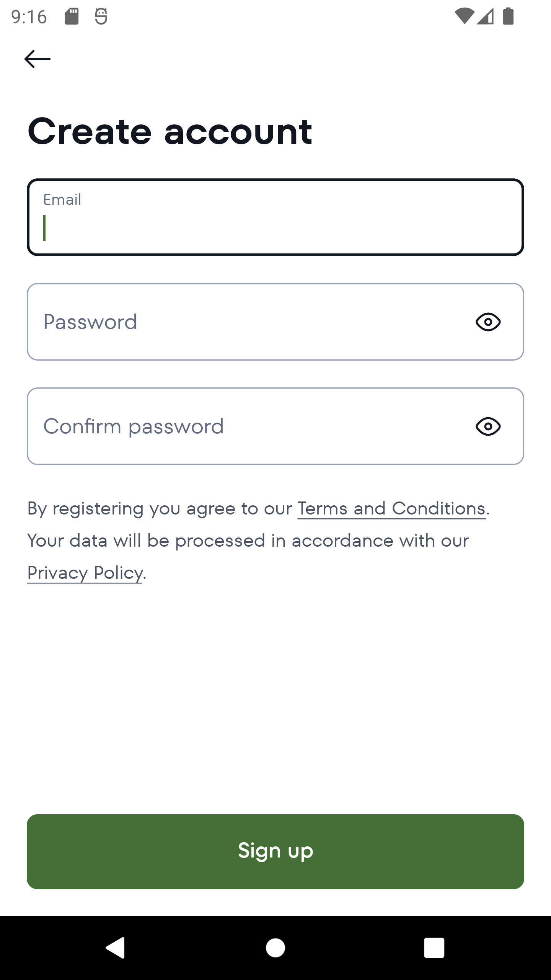Tap the 9:16 clock in status bar

point(29,17)
